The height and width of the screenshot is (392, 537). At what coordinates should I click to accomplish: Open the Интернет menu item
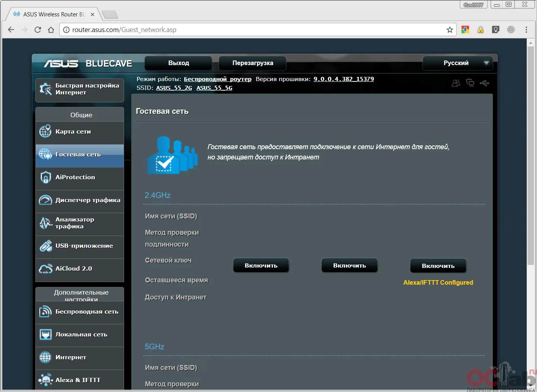pos(80,358)
